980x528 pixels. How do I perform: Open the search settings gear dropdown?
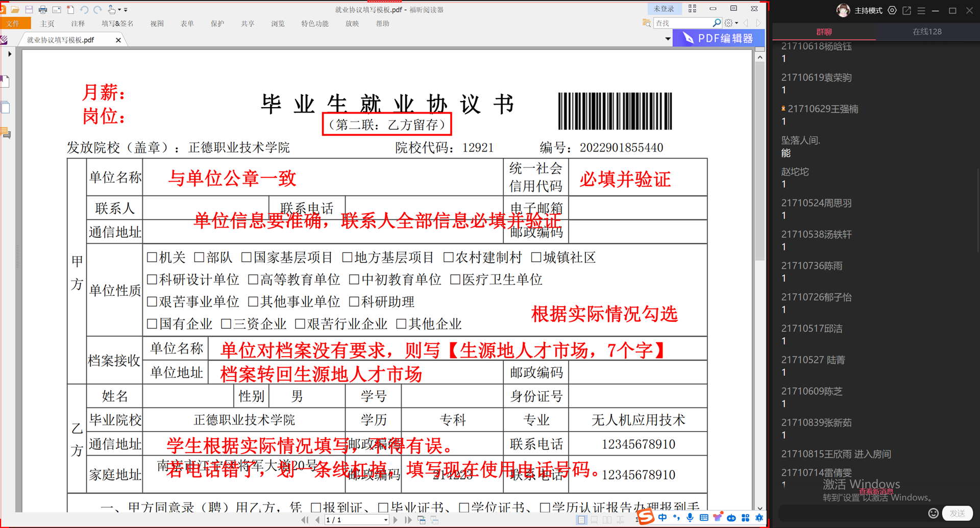(x=731, y=23)
